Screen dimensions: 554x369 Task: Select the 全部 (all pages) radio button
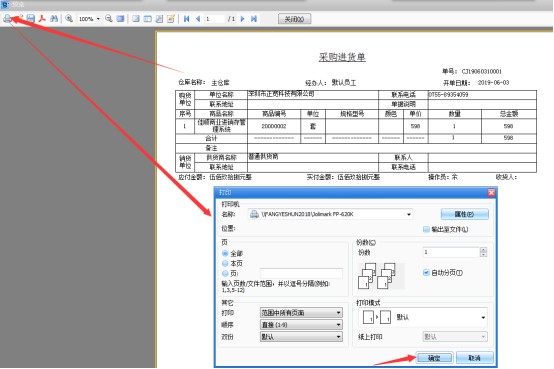click(225, 253)
